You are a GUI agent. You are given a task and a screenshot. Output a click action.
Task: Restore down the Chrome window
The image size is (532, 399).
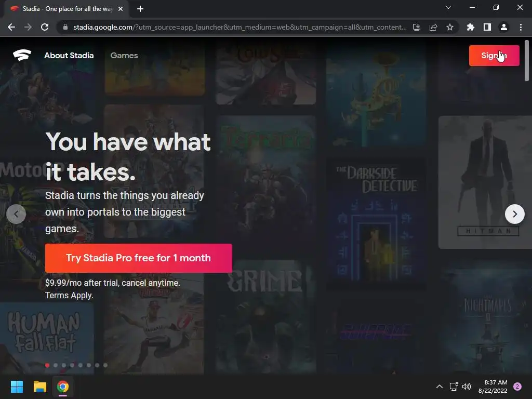pyautogui.click(x=496, y=7)
